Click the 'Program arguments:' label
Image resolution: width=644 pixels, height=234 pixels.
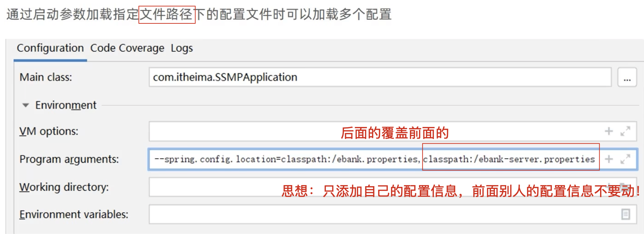pos(69,159)
